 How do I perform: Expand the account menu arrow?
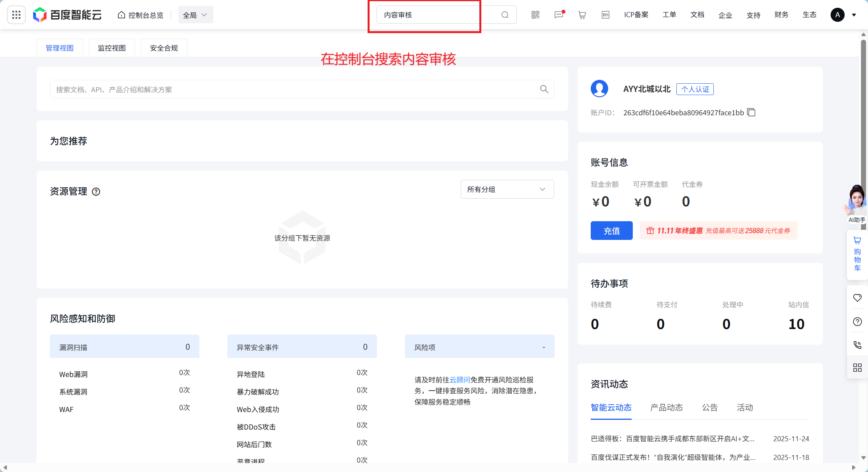(x=854, y=15)
